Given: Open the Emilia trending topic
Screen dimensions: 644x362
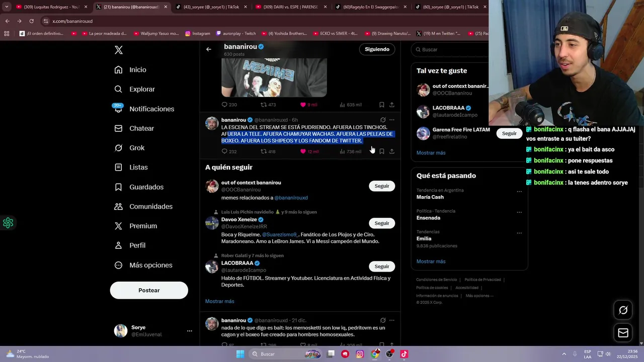Looking at the screenshot, I should tap(424, 239).
